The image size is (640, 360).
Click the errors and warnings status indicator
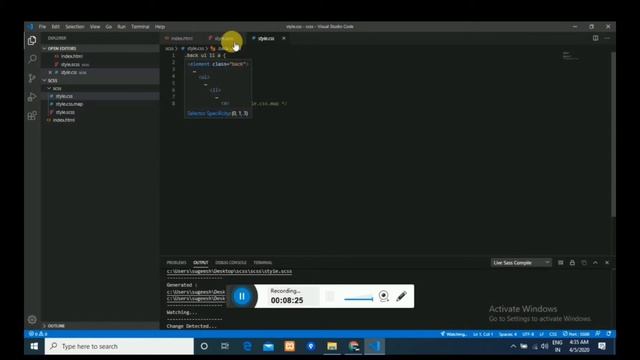pos(38,334)
